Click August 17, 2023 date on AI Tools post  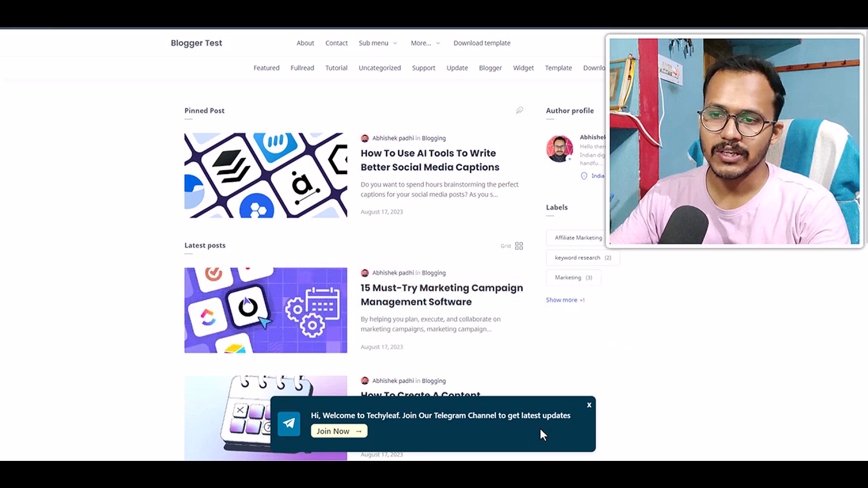pyautogui.click(x=382, y=212)
